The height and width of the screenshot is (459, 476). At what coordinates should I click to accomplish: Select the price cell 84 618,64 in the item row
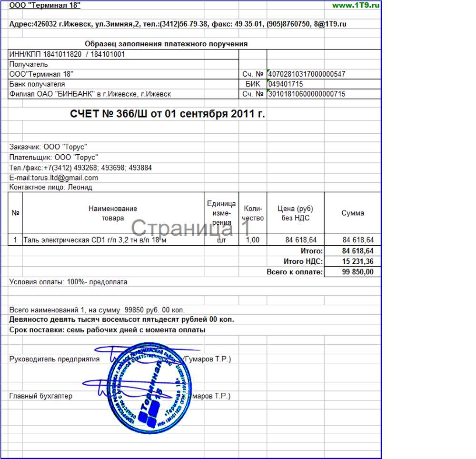pyautogui.click(x=296, y=240)
